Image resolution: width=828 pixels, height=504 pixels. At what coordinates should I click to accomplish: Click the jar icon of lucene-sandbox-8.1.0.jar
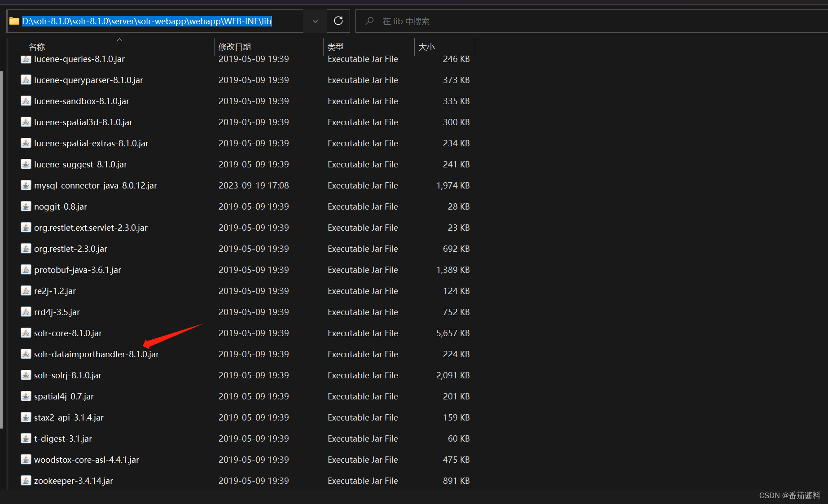coord(26,101)
